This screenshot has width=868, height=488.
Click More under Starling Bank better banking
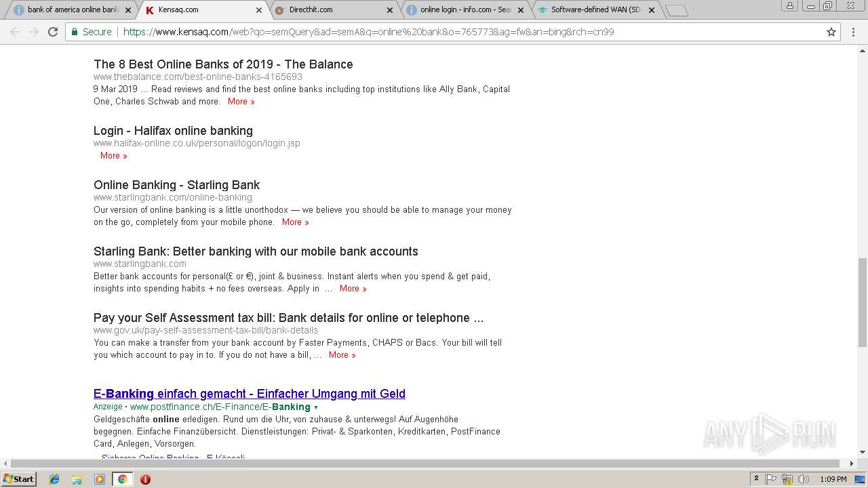[353, 289]
